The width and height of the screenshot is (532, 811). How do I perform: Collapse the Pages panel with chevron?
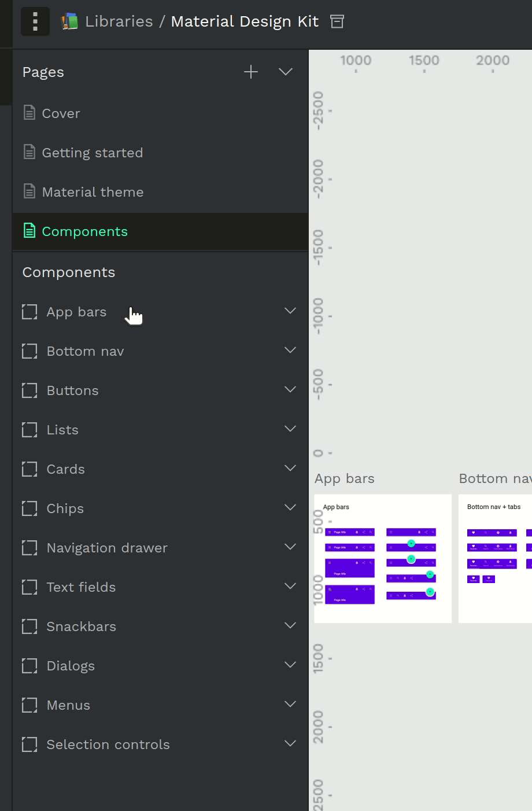286,72
